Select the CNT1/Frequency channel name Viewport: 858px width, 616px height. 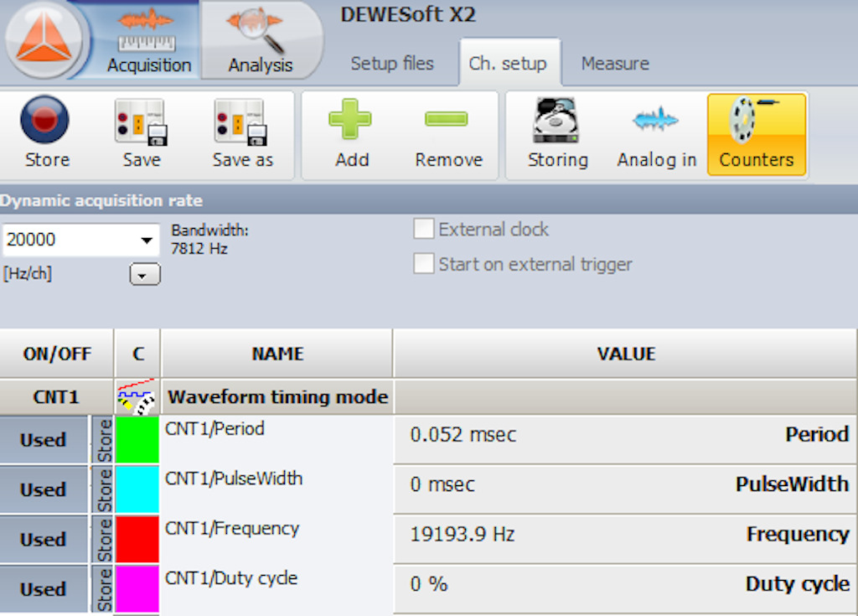231,528
